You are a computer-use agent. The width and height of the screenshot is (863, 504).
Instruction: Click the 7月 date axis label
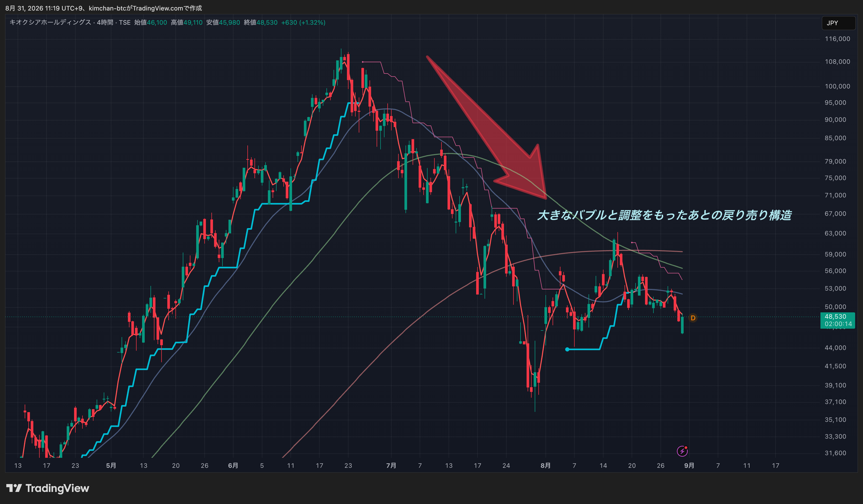coord(391,466)
